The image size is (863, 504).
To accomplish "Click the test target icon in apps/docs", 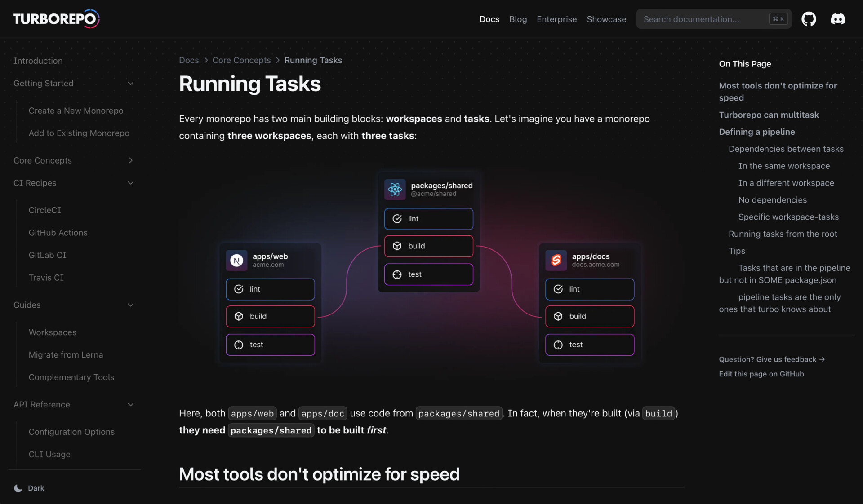I will point(558,345).
